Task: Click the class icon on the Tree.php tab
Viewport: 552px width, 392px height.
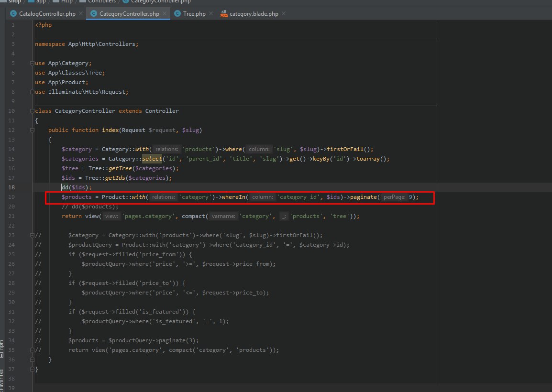Action: (x=177, y=14)
